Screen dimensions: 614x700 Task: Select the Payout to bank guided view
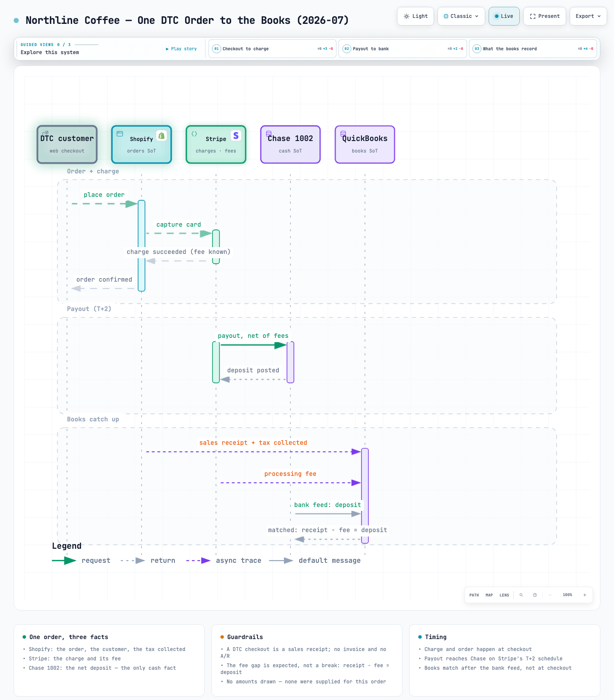tap(403, 49)
